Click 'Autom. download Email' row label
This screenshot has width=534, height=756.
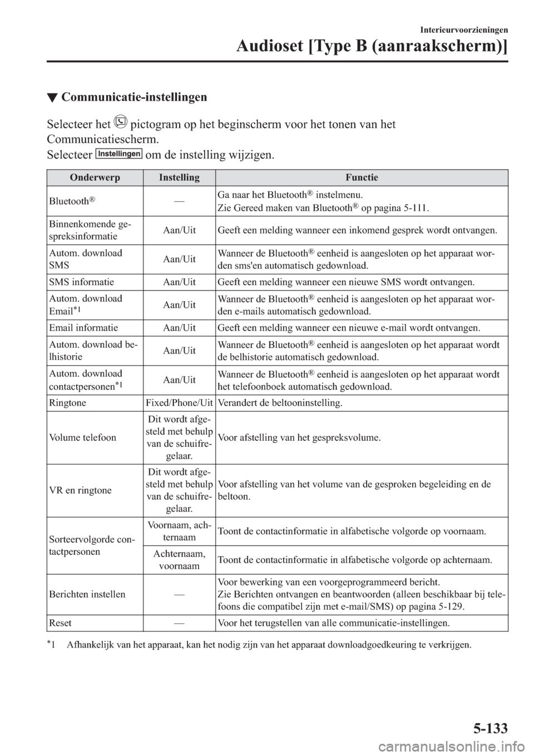(86, 305)
